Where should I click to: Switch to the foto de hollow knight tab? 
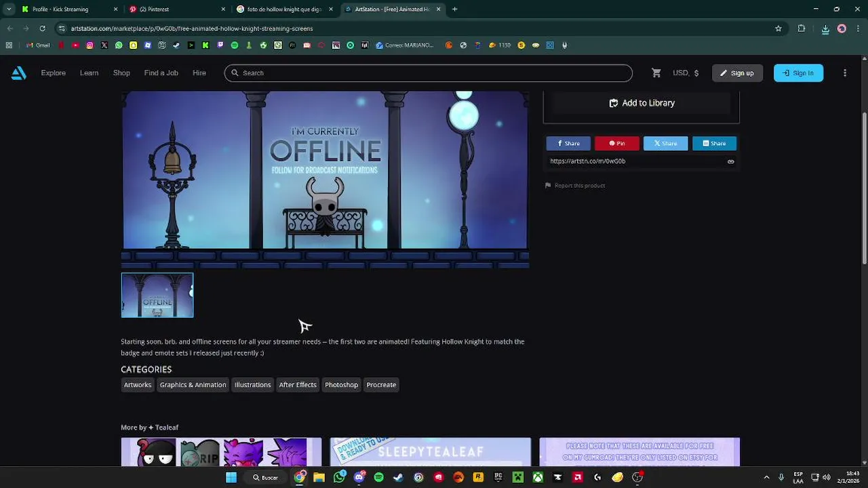285,9
